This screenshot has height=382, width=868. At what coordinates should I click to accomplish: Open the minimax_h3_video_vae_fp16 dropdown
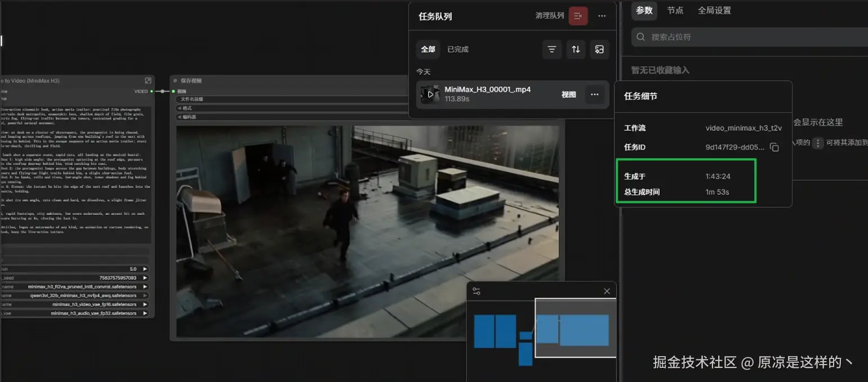(75, 304)
